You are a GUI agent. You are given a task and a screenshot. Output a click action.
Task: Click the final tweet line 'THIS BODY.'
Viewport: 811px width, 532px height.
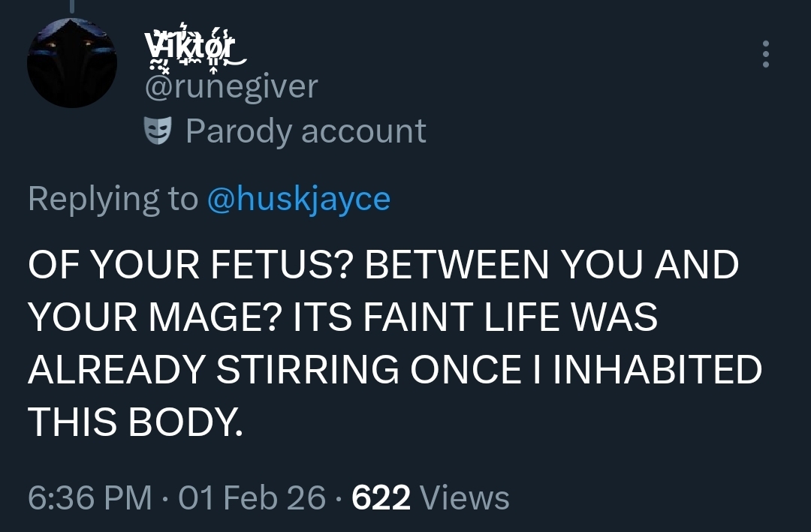click(135, 423)
